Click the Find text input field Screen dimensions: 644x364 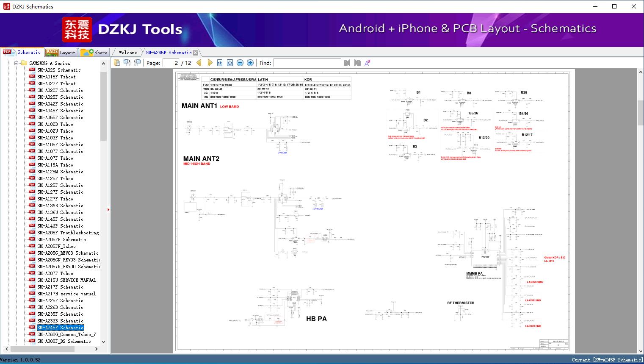tap(307, 63)
